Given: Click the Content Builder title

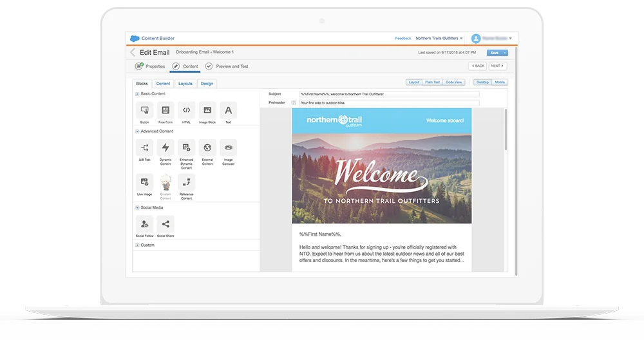Looking at the screenshot, I should coord(158,38).
